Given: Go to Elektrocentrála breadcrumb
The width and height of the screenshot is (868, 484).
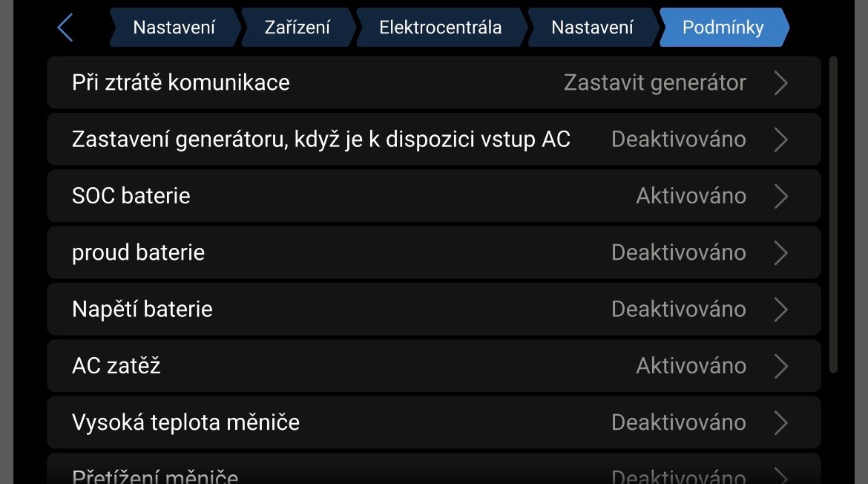Looking at the screenshot, I should pyautogui.click(x=440, y=28).
